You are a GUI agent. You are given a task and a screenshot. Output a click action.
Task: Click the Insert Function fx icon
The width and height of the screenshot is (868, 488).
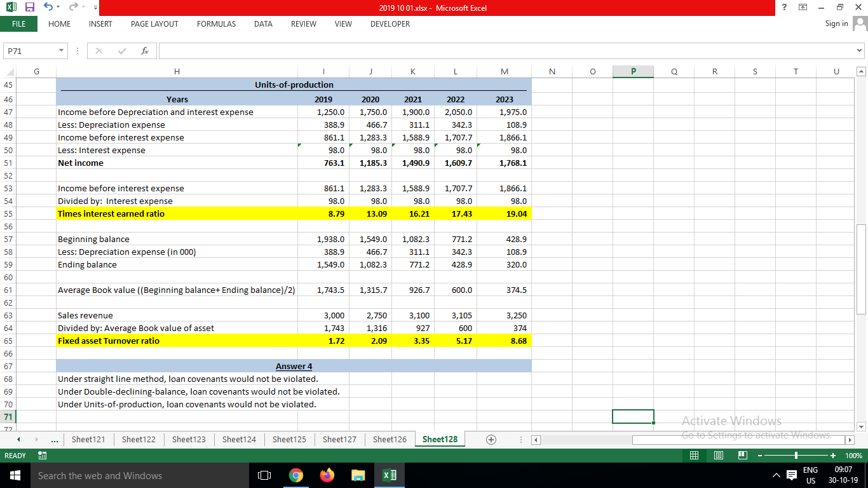pos(145,50)
